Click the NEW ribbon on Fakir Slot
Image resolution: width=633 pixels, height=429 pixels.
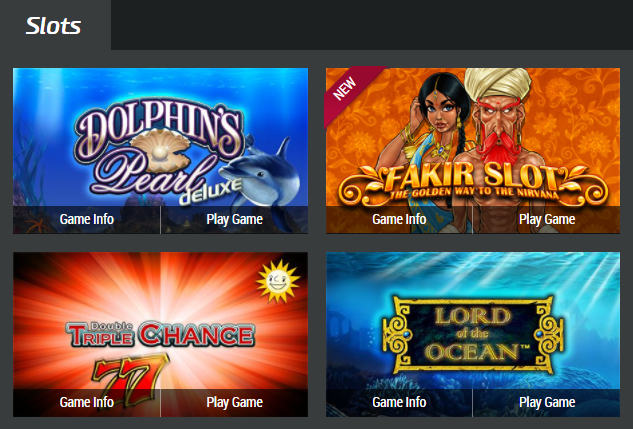point(349,93)
